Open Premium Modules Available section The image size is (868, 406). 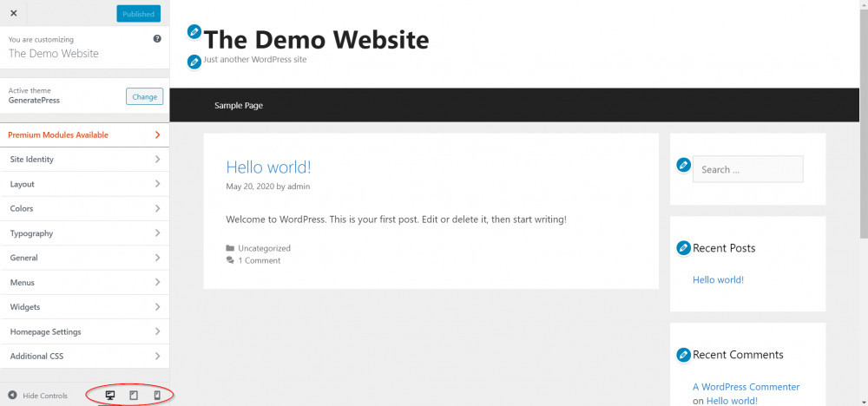click(x=84, y=135)
